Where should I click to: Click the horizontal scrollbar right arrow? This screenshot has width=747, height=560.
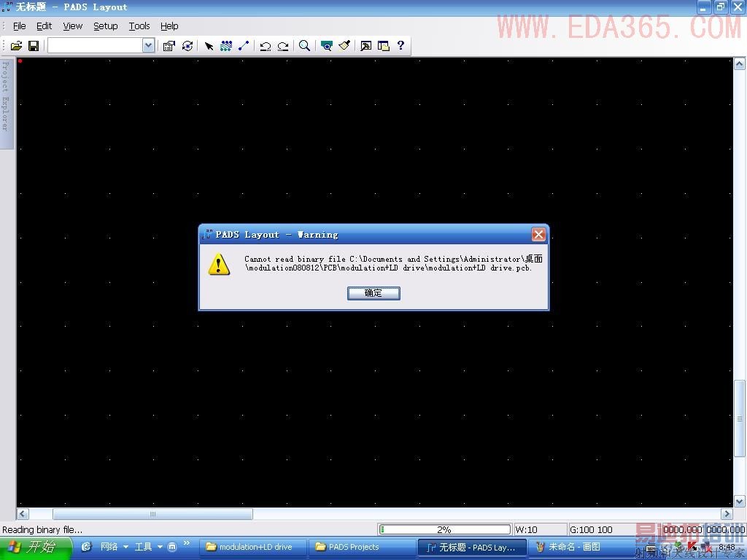pos(727,514)
